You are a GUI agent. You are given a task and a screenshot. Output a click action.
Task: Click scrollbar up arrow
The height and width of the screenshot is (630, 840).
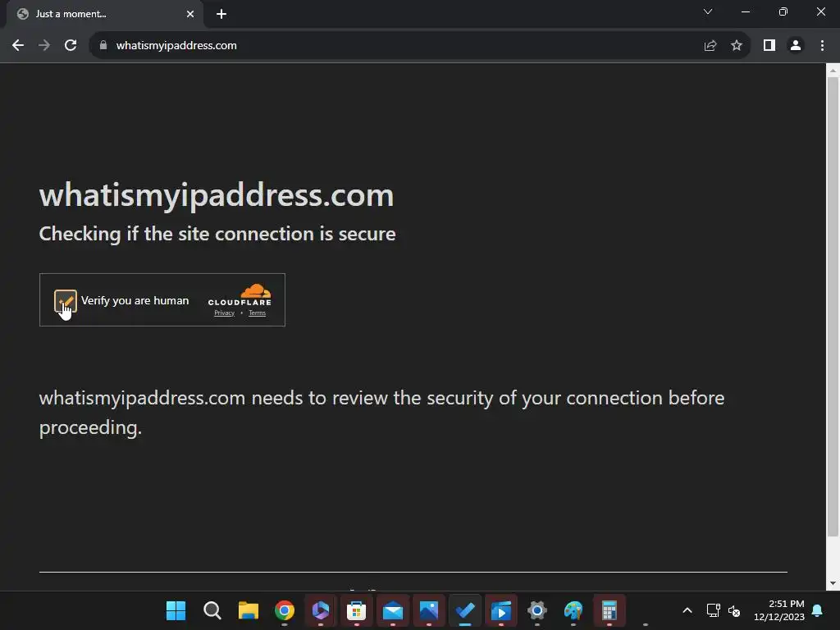tap(833, 71)
